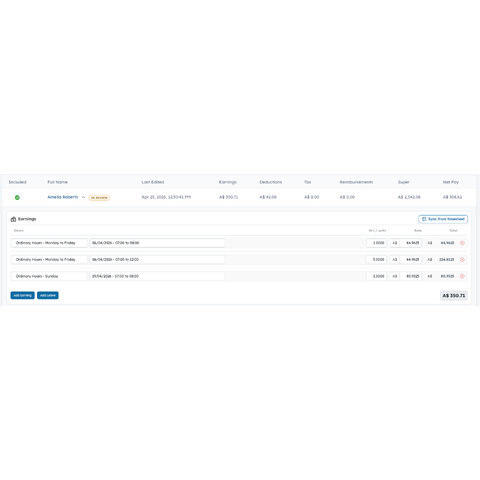Open the Amelia Roberts employee link
Screen dimensions: 480x480
pos(63,197)
